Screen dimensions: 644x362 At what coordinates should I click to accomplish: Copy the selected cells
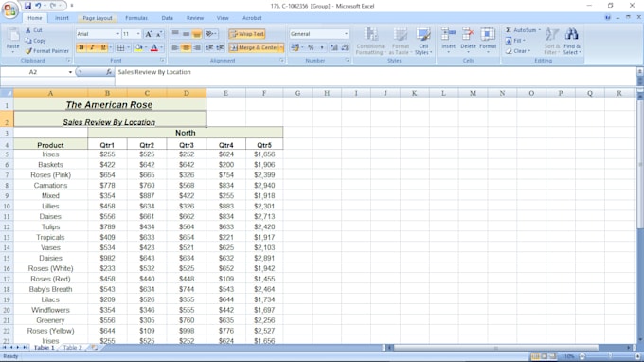tap(35, 40)
